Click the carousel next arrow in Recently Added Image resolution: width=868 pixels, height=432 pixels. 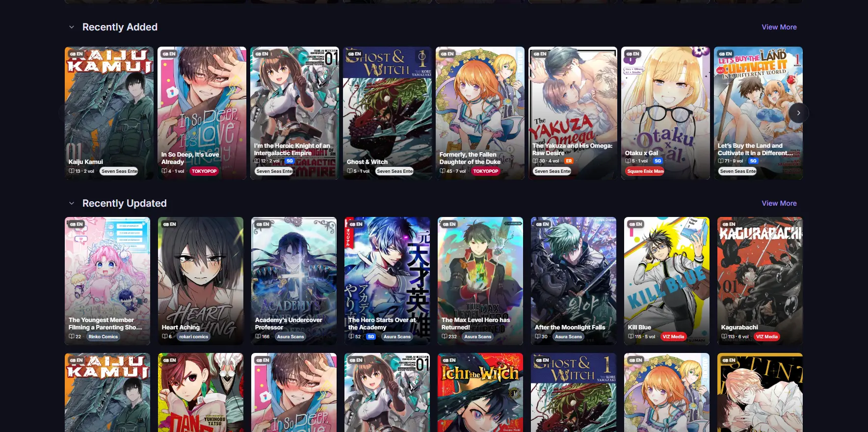coord(798,113)
